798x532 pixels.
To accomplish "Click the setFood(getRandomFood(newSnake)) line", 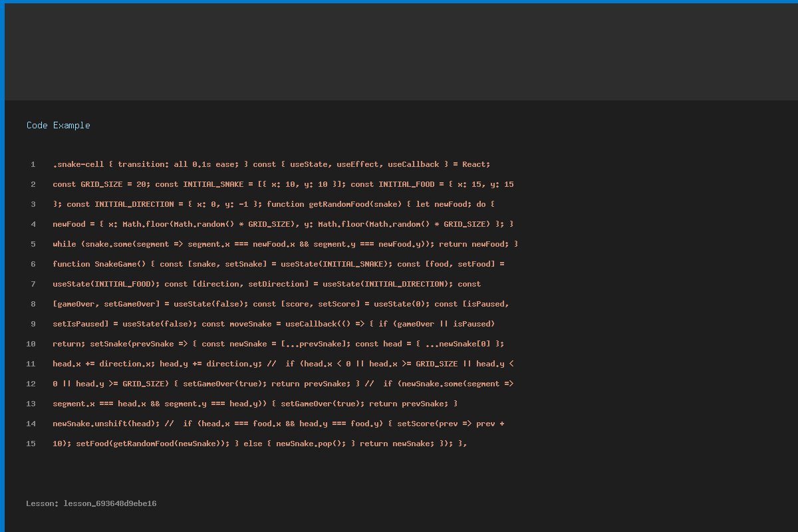I will click(x=259, y=444).
